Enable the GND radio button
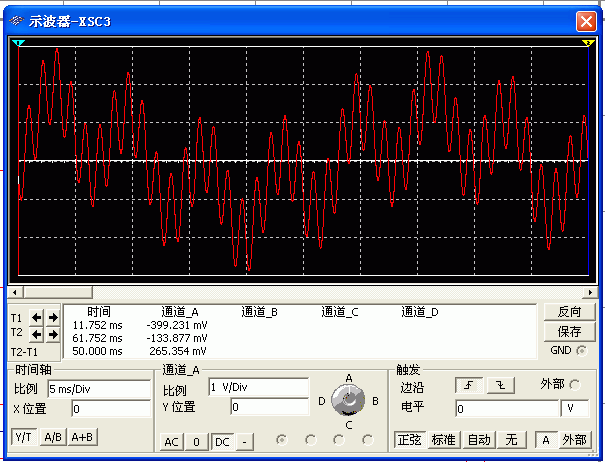Image resolution: width=605 pixels, height=462 pixels. (582, 350)
